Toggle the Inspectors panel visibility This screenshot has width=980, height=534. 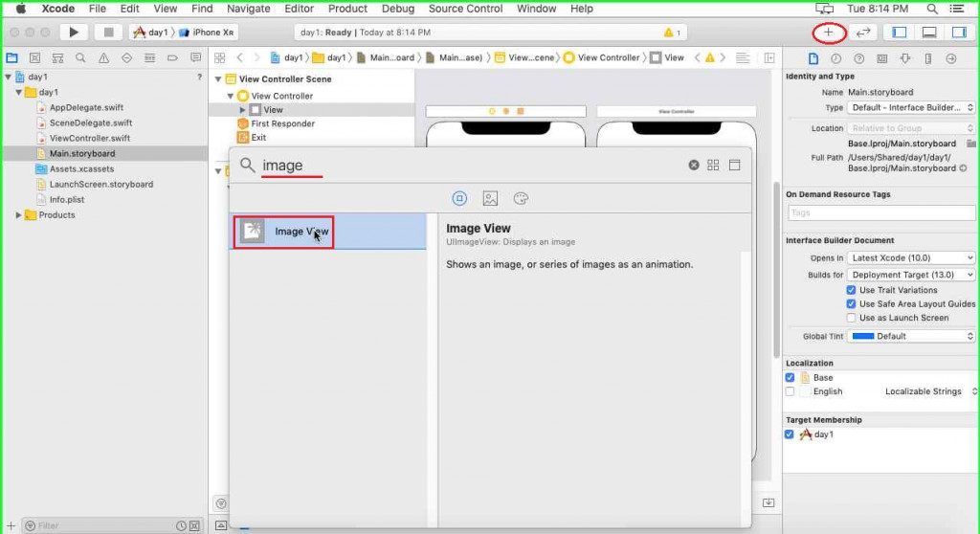(x=959, y=32)
